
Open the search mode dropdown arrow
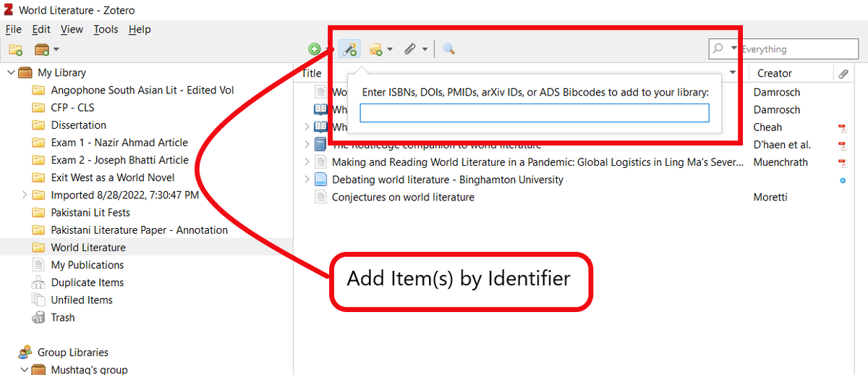coord(733,49)
